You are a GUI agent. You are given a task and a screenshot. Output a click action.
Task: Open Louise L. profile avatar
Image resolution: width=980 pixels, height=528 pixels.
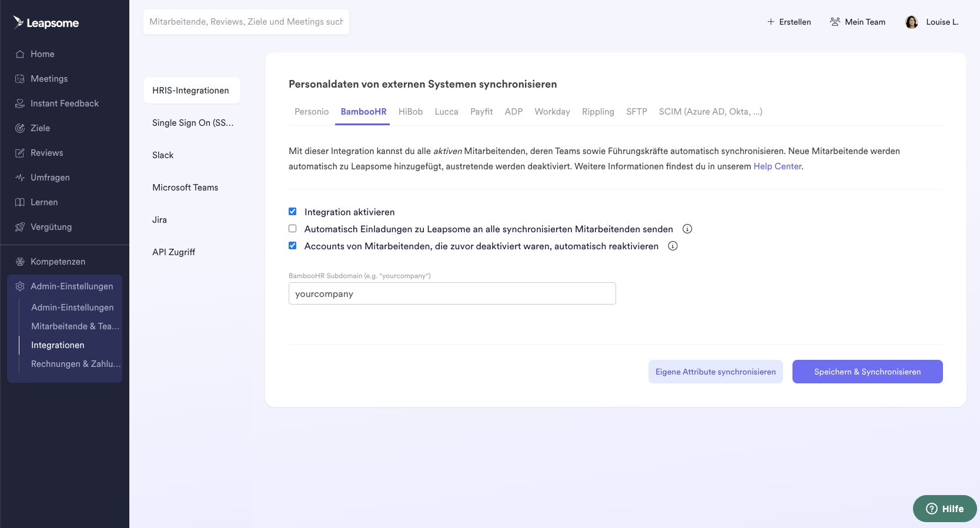[x=912, y=22]
